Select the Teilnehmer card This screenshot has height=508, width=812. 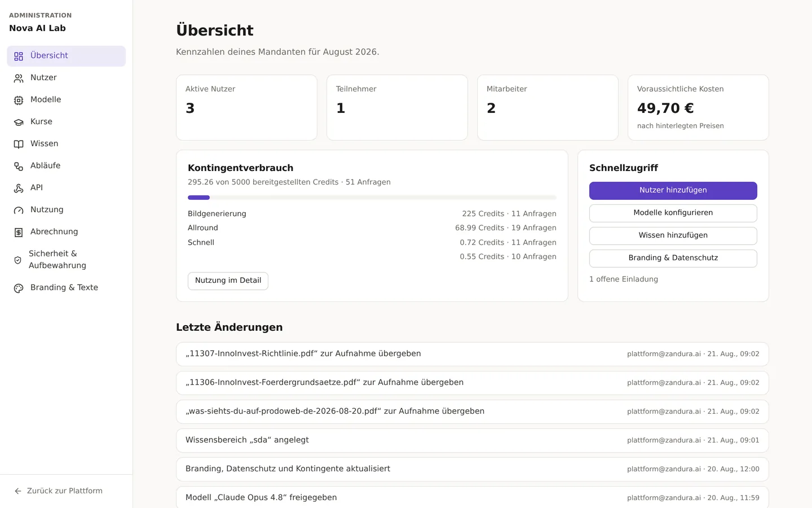[397, 108]
